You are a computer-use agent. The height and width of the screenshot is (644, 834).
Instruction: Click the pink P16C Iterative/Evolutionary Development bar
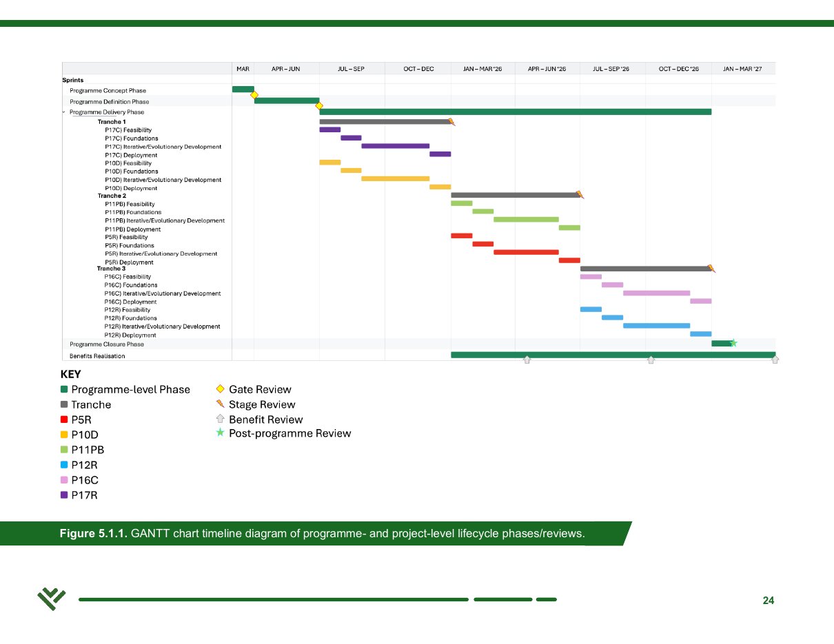[x=657, y=293]
